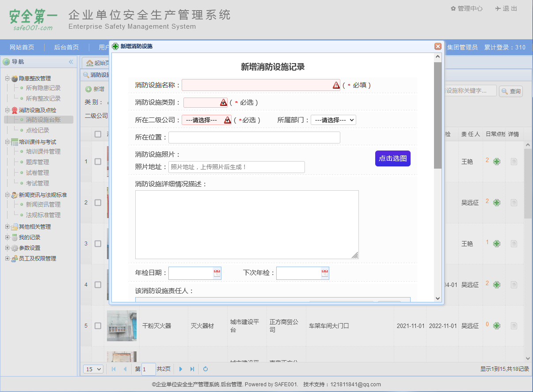Go to last page of grid

coord(192,369)
